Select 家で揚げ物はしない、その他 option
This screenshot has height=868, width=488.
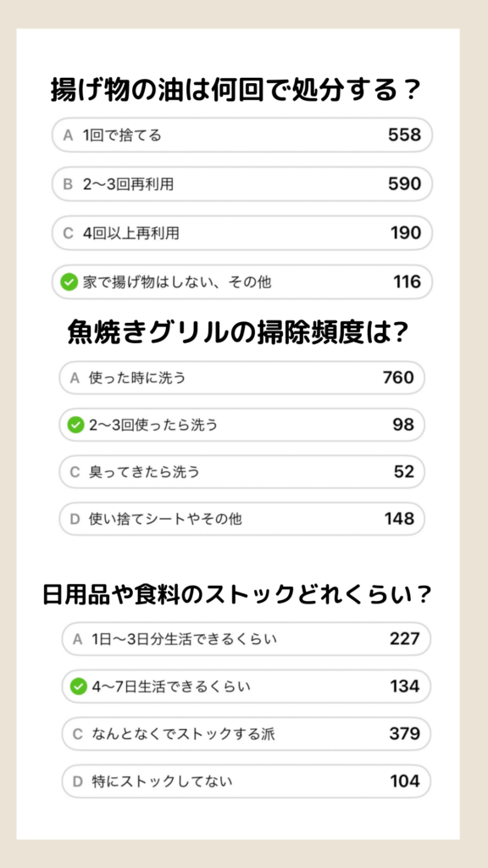(241, 282)
